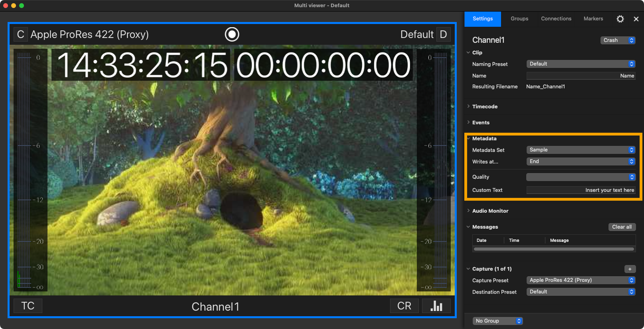644x329 pixels.
Task: Open the Quality dropdown
Action: (x=581, y=177)
